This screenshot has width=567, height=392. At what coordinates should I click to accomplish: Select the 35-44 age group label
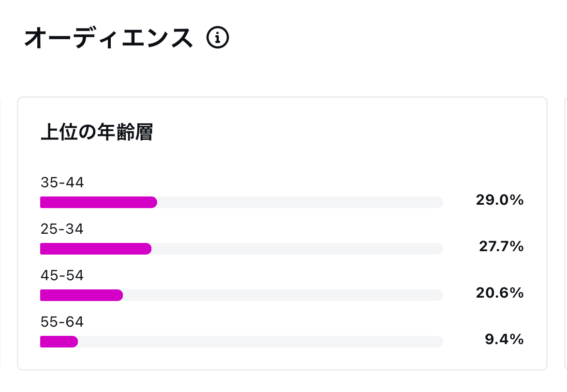62,182
